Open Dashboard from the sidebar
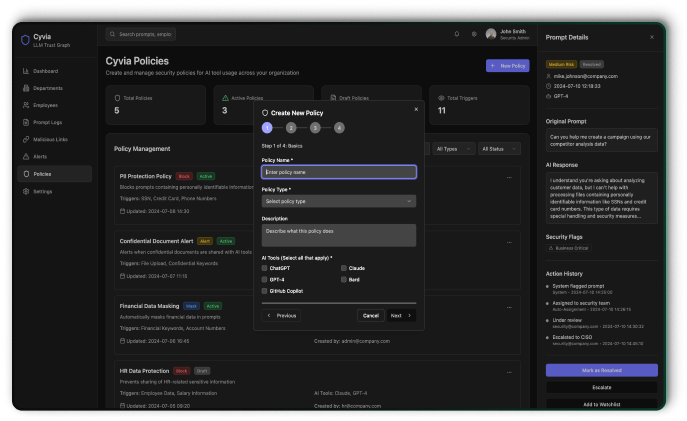This screenshot has width=687, height=421. click(45, 71)
